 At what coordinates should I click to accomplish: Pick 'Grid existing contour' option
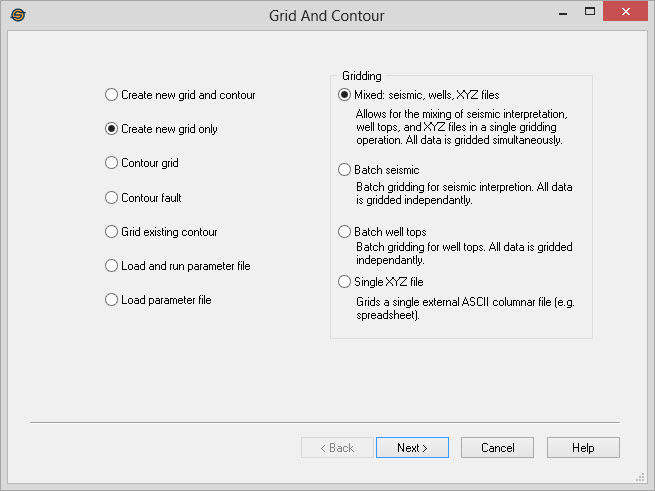tap(111, 232)
